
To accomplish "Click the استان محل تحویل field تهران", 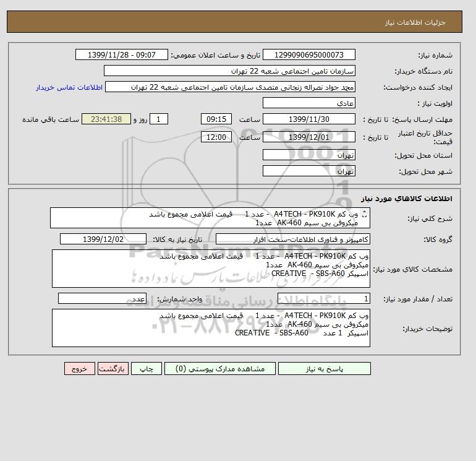I will tap(309, 155).
